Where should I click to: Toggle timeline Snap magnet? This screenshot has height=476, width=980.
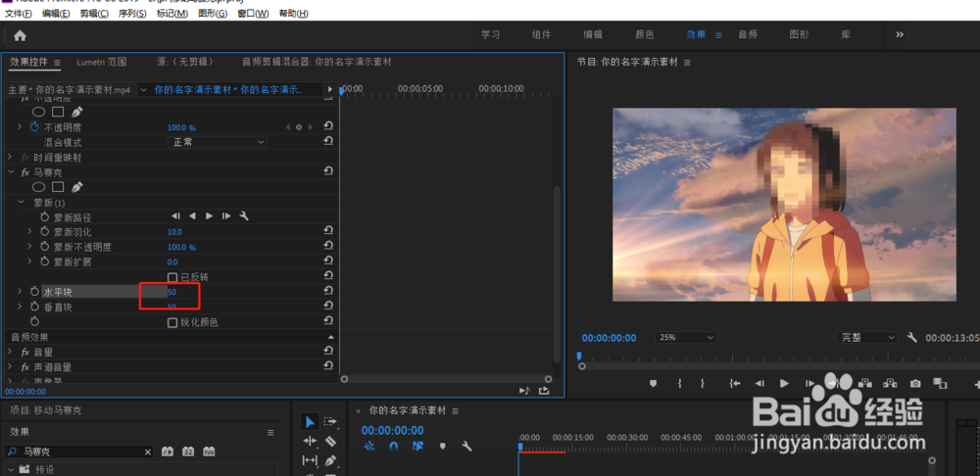(x=394, y=446)
